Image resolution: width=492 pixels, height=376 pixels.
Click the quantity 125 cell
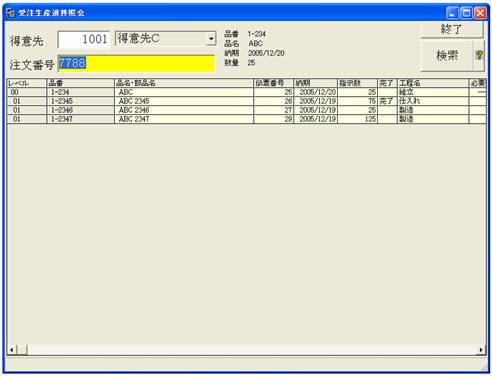(357, 119)
